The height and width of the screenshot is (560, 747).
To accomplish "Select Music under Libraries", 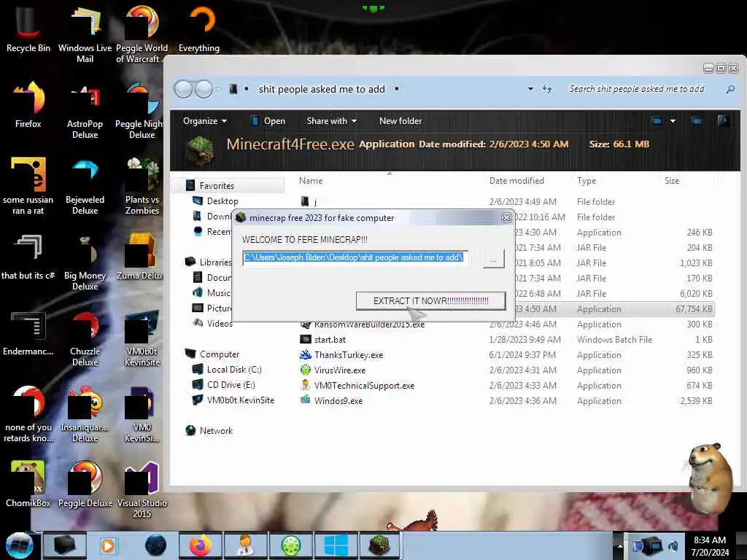I will (x=211, y=293).
